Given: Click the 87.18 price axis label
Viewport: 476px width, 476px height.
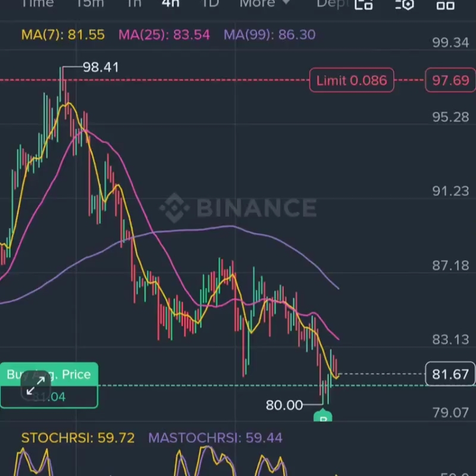Looking at the screenshot, I should [450, 265].
